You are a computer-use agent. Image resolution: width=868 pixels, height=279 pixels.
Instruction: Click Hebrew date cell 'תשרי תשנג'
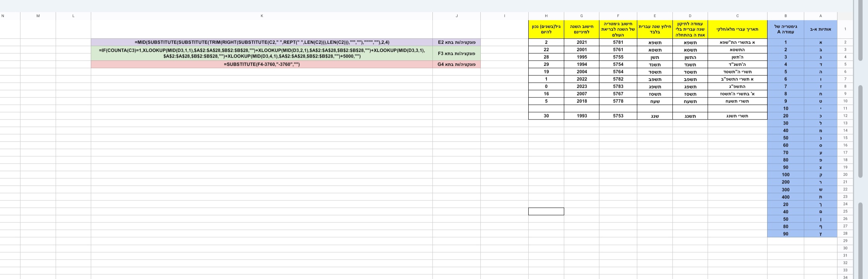(737, 116)
